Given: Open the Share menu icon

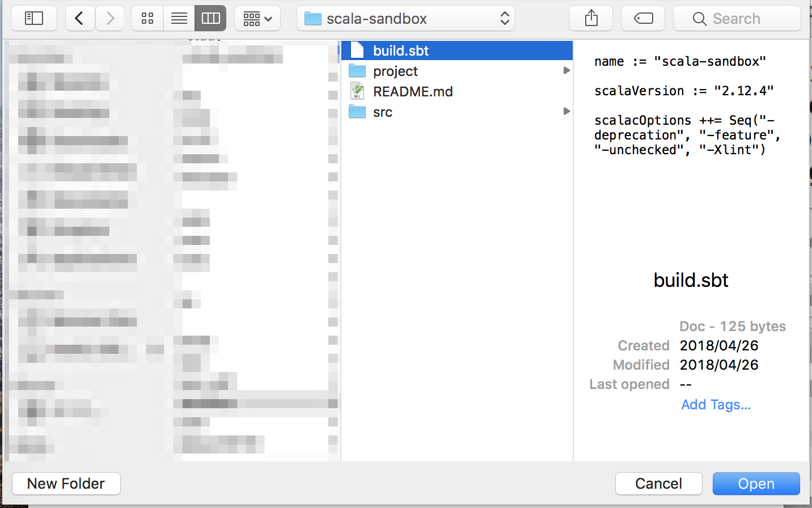Looking at the screenshot, I should (x=590, y=18).
